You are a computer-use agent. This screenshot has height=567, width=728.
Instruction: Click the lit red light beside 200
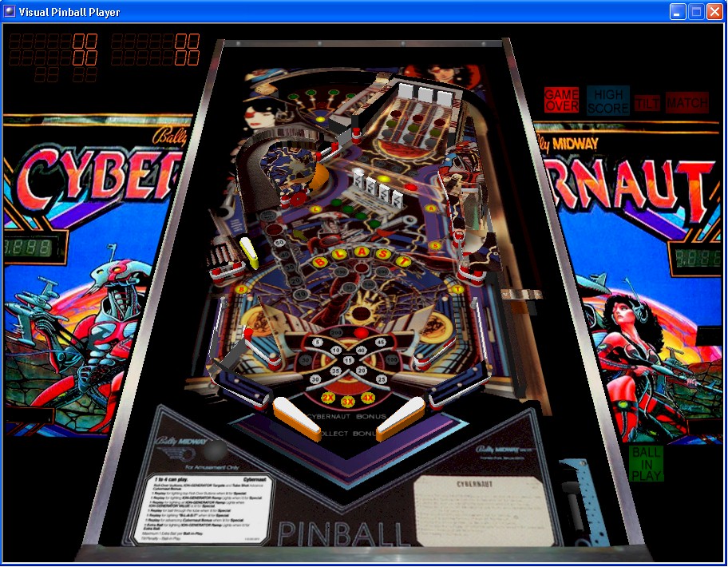(x=361, y=332)
